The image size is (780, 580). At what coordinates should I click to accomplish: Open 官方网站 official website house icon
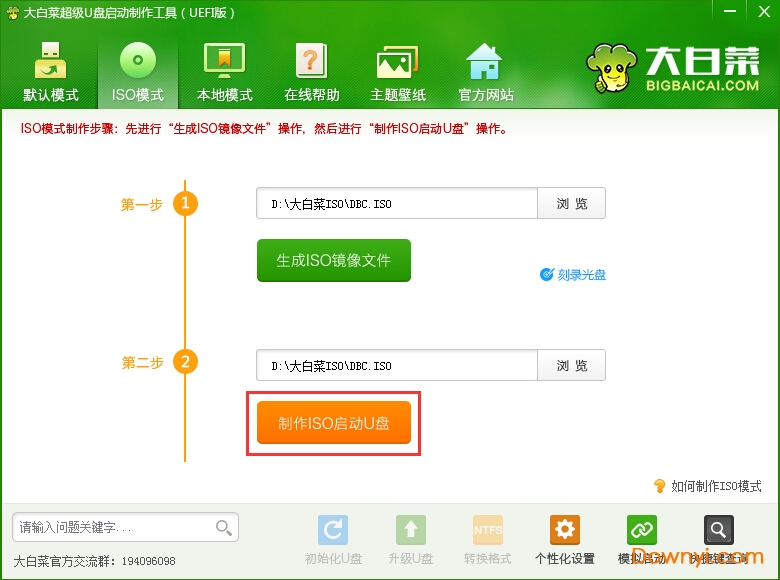[485, 72]
